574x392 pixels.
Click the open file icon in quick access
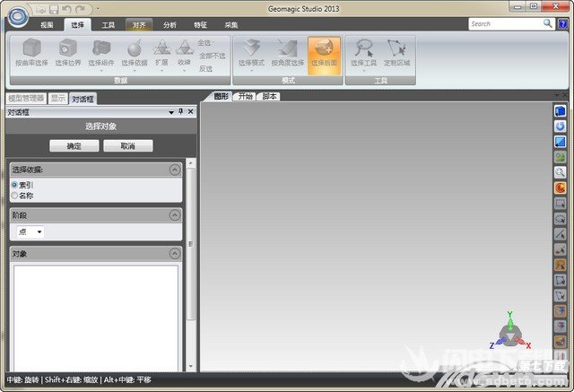[41, 9]
